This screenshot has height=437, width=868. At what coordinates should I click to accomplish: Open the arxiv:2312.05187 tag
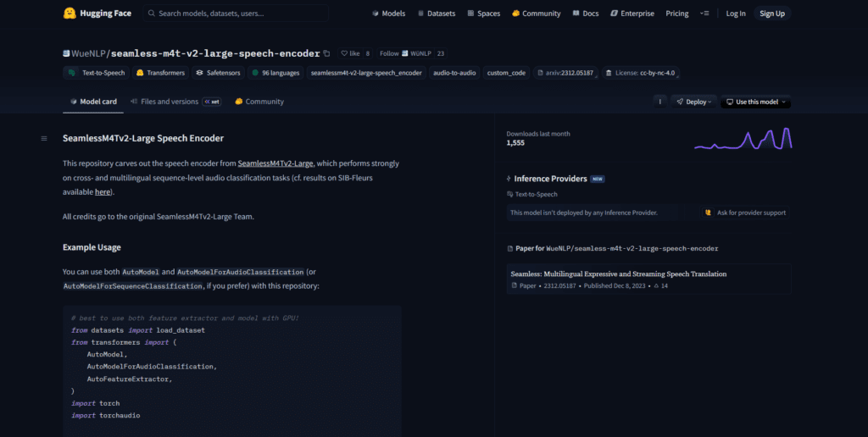click(x=565, y=73)
